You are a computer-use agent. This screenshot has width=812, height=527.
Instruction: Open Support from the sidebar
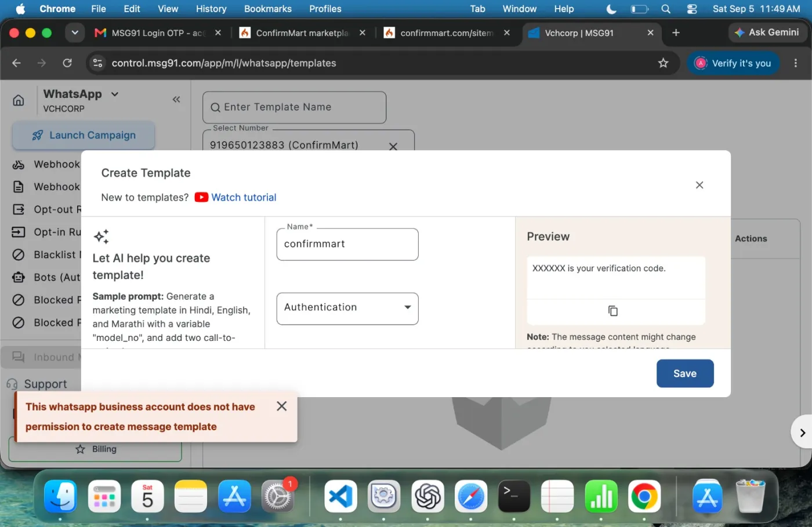[37, 384]
